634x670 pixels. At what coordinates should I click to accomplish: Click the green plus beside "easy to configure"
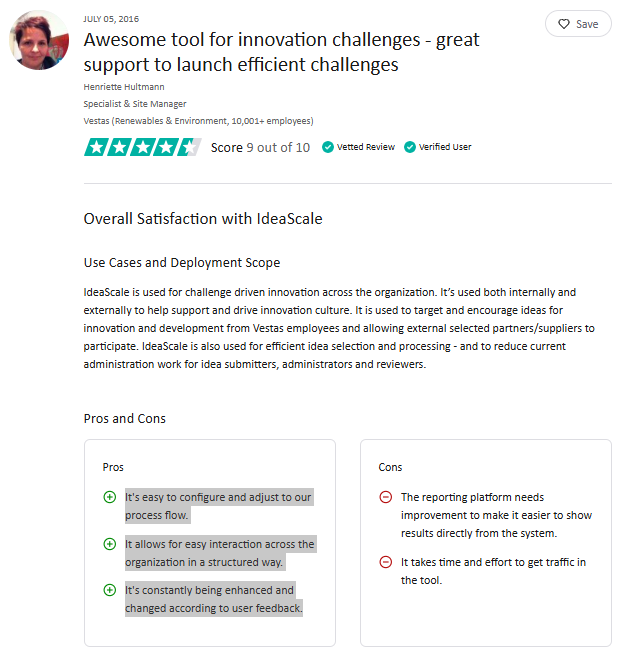(110, 497)
